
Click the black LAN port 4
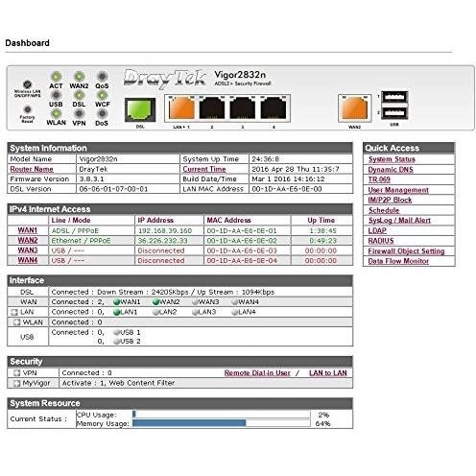[274, 108]
